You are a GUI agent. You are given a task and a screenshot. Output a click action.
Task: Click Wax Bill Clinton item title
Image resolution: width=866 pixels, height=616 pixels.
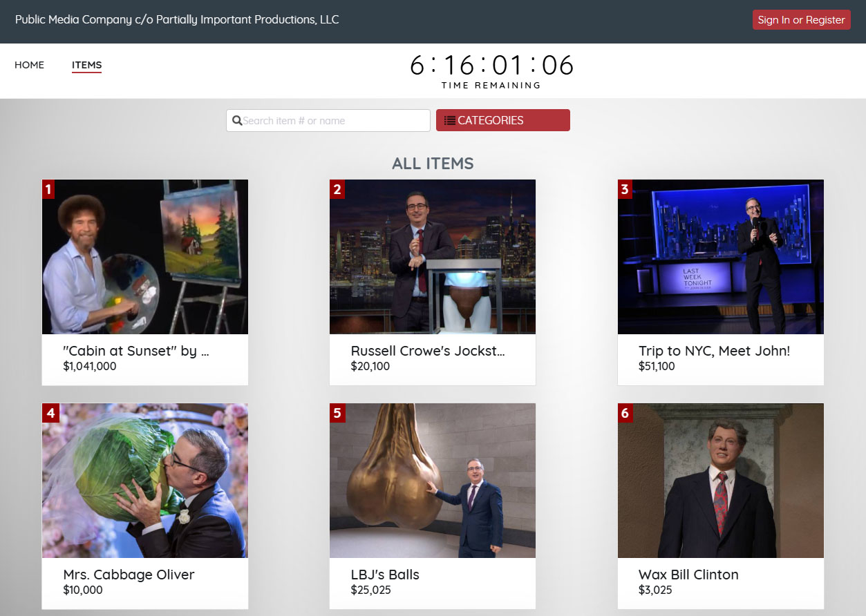coord(688,575)
